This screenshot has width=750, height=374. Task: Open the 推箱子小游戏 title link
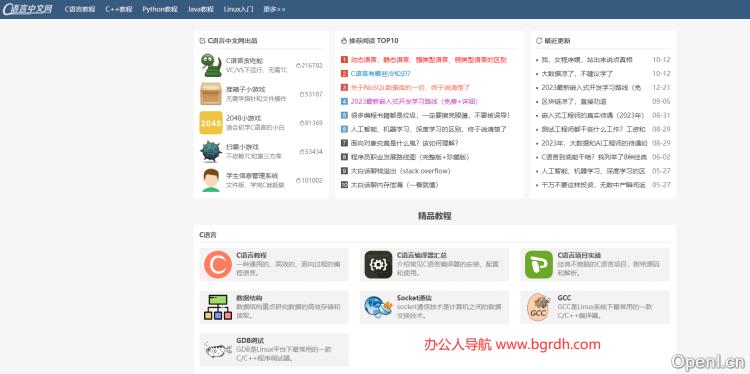point(245,89)
